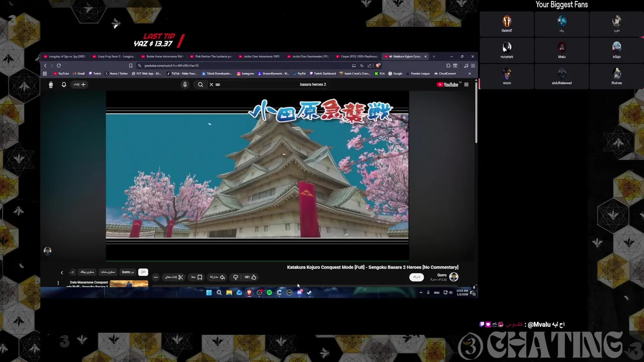Select the mutystark fan card
This screenshot has width=644, height=362.
tap(507, 50)
